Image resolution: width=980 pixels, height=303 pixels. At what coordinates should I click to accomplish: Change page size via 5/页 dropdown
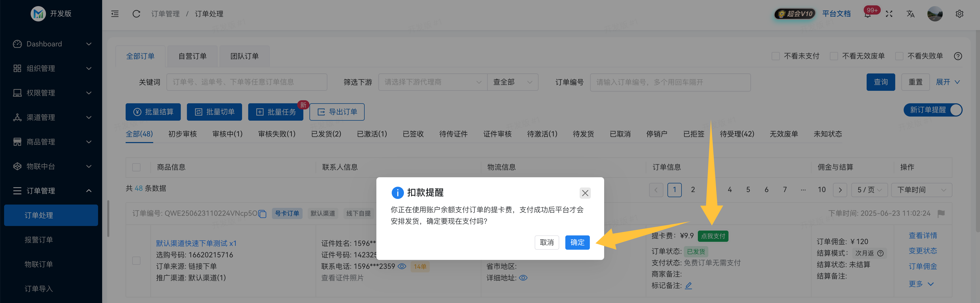[x=869, y=190]
